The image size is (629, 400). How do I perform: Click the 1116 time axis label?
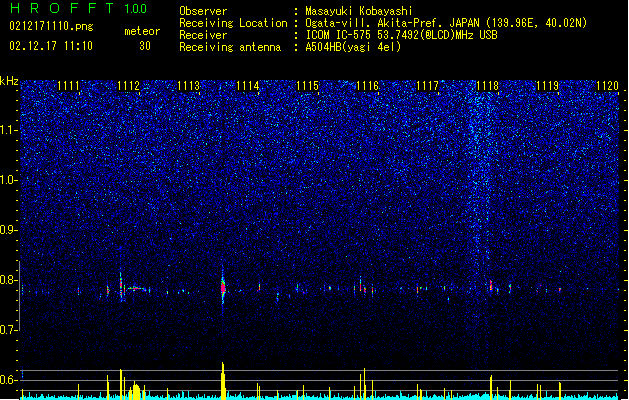[x=367, y=85]
